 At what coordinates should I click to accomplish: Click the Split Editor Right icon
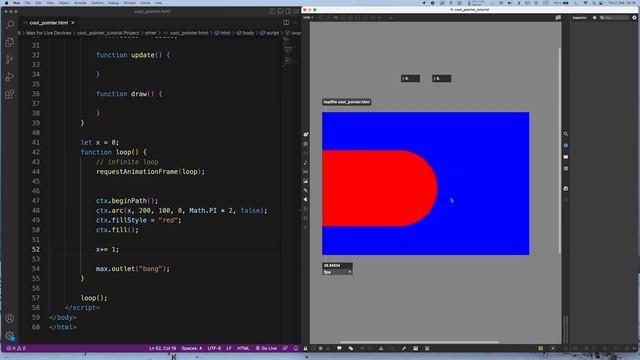(286, 23)
